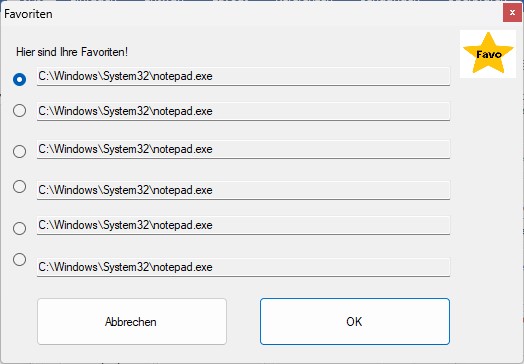Focus the fifth favorite path field

pyautogui.click(x=243, y=225)
